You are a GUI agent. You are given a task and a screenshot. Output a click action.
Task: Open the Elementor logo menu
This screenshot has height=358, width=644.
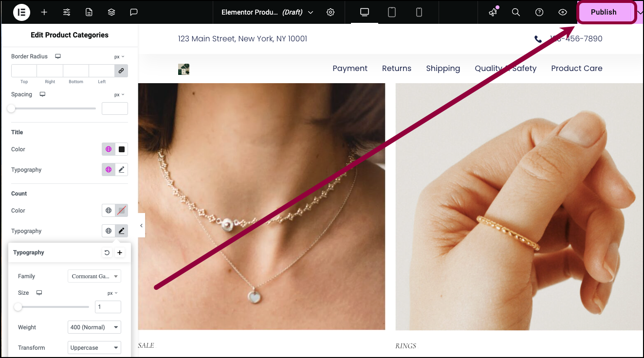pyautogui.click(x=21, y=12)
